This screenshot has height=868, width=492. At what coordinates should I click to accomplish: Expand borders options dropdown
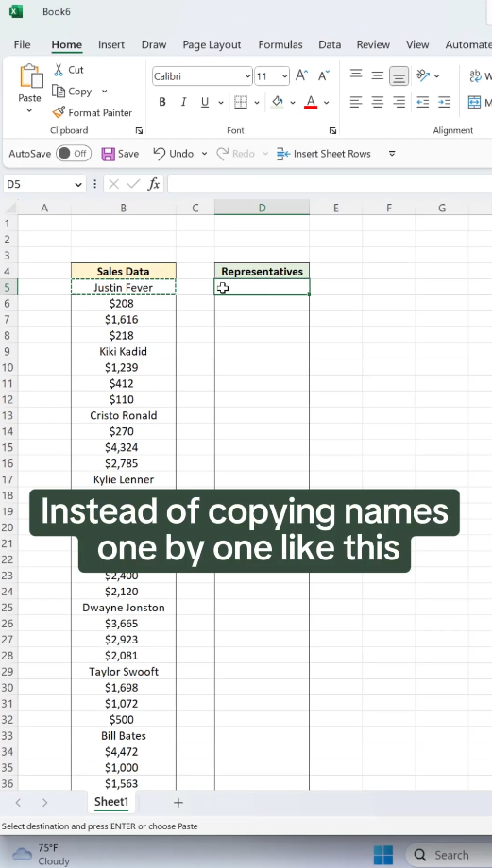[x=257, y=103]
